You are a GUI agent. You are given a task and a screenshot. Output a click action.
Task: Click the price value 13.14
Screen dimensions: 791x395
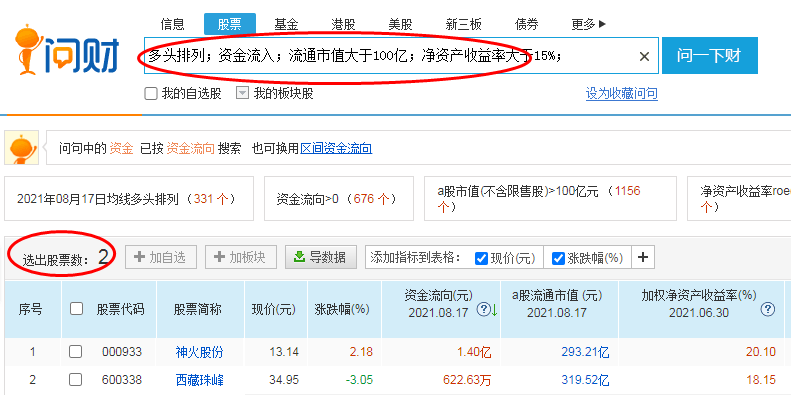coord(284,352)
